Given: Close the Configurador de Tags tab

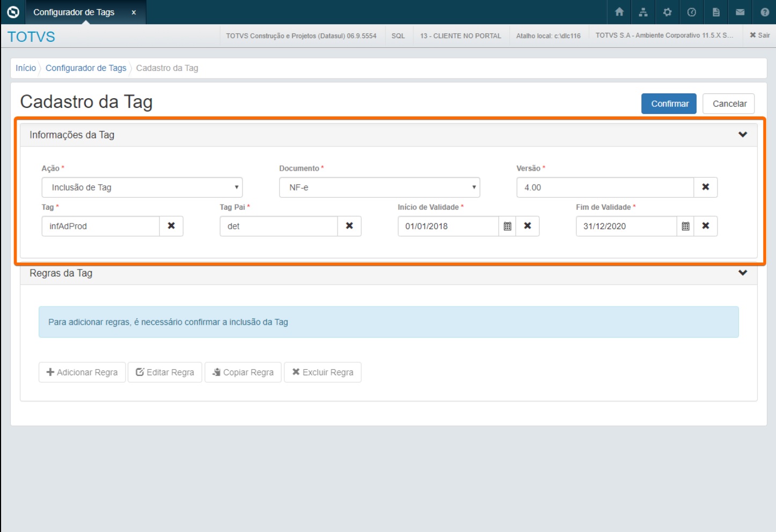Looking at the screenshot, I should [x=134, y=12].
